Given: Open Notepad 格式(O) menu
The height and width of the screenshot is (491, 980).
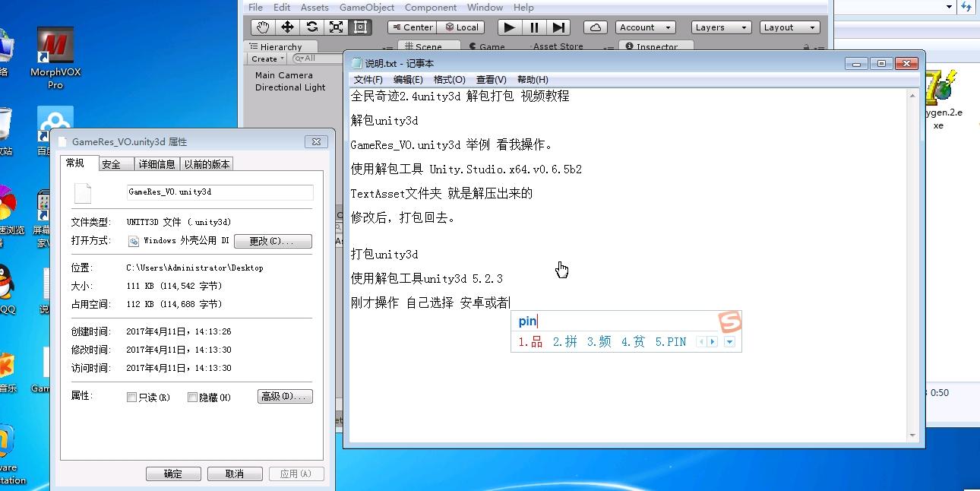Looking at the screenshot, I should 449,79.
